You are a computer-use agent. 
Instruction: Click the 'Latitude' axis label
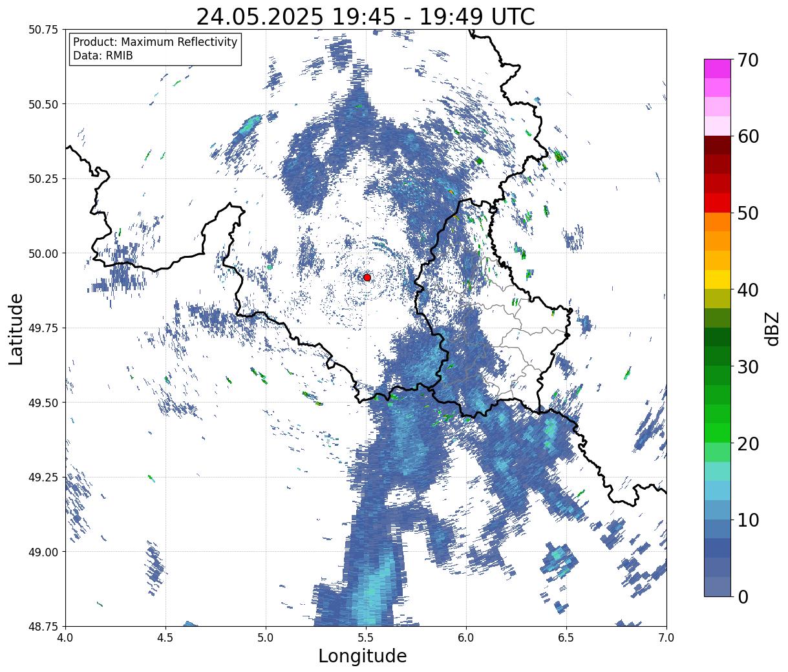[16, 329]
